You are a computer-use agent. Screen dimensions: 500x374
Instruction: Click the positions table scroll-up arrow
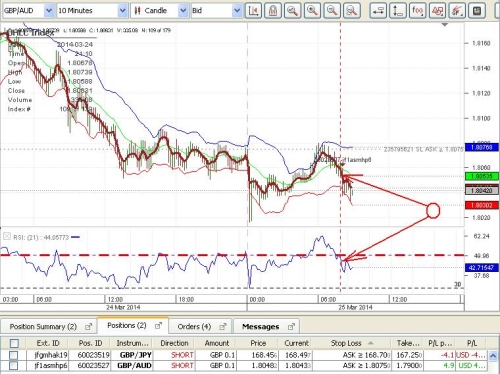493,355
